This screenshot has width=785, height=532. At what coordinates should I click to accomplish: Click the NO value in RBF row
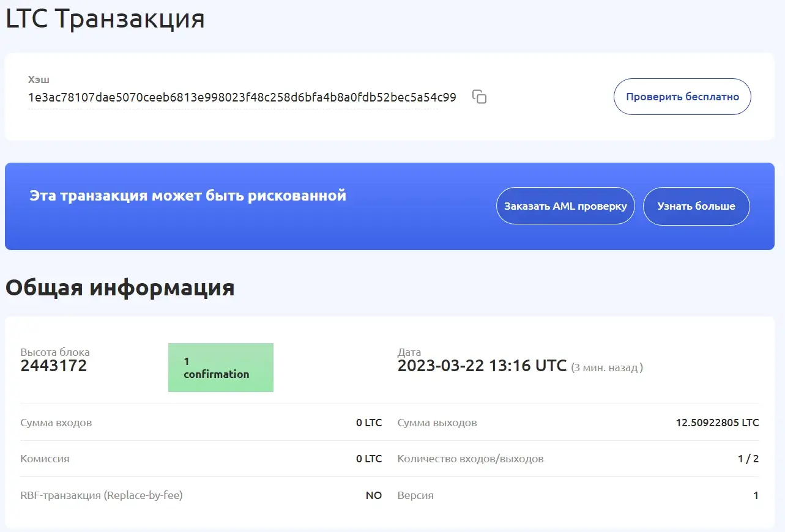(x=373, y=495)
